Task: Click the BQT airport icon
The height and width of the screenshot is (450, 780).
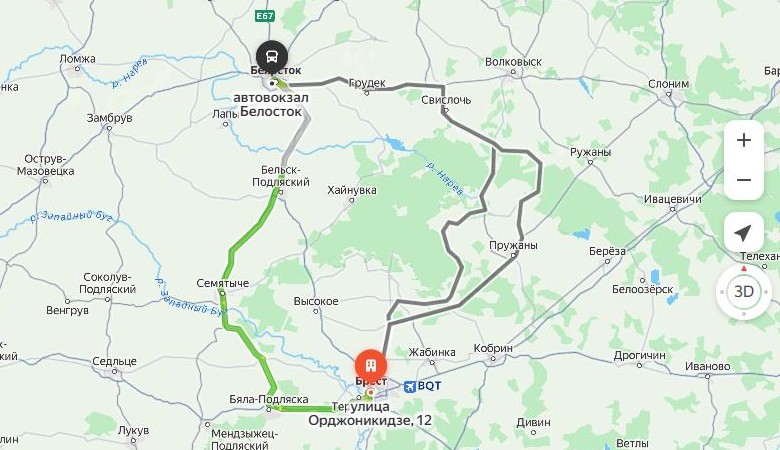Action: click(410, 386)
